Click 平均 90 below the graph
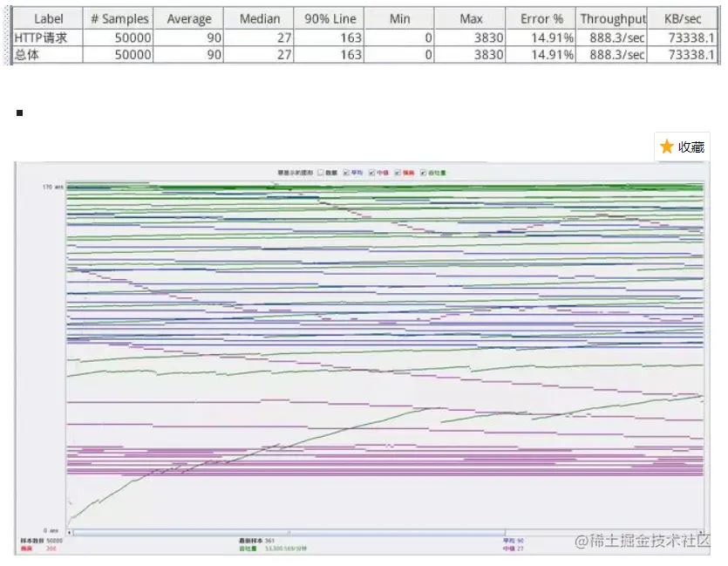Viewport: 728px width, 566px height. [x=514, y=541]
